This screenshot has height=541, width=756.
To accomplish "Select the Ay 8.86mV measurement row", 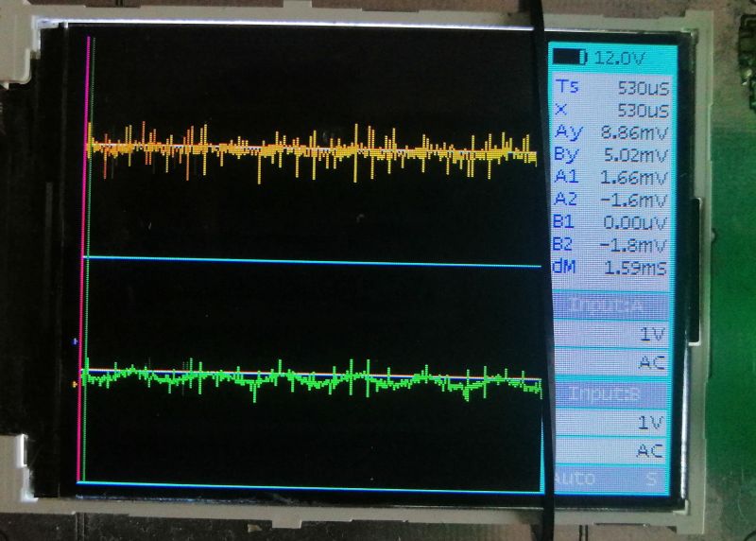I will [611, 132].
